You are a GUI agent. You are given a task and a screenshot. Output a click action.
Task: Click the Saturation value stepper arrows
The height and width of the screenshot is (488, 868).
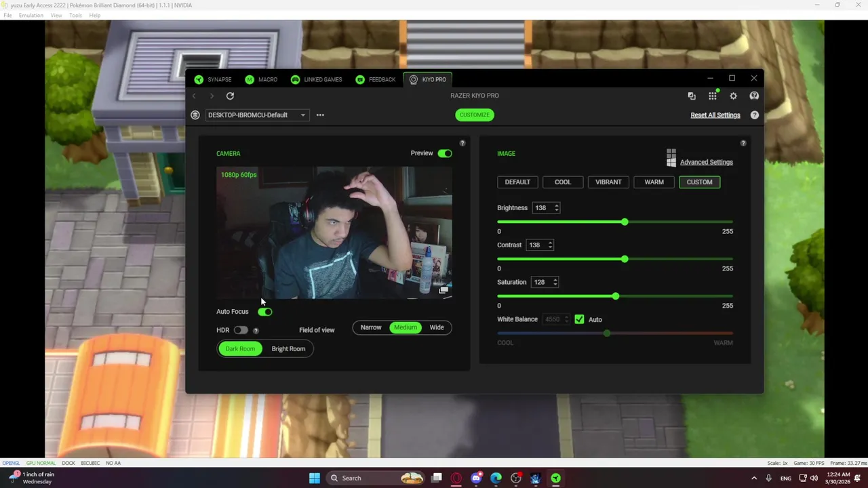[x=555, y=282]
